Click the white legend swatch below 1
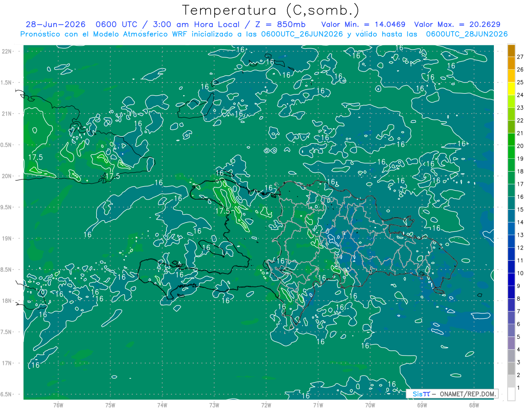Image resolution: width=532 pixels, height=411 pixels. 511,394
